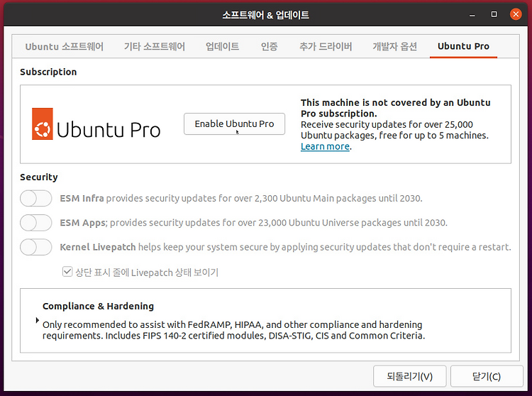
Task: Close window with the orange X button
Action: point(516,14)
